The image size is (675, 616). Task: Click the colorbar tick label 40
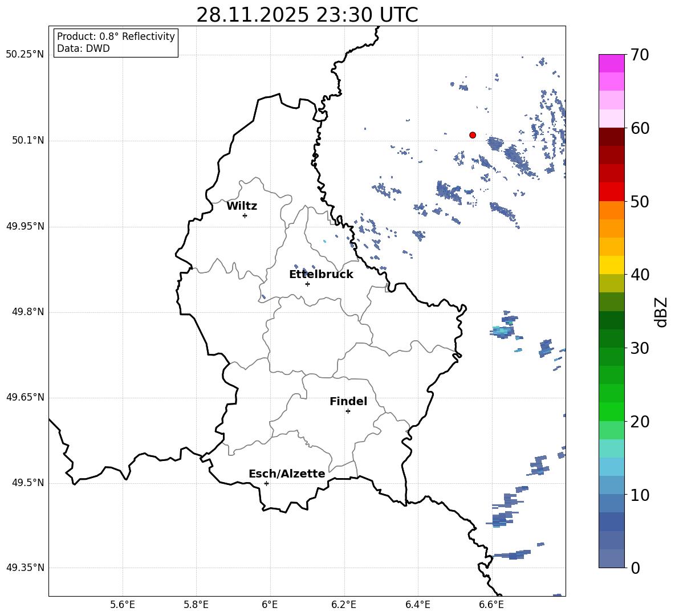click(640, 275)
